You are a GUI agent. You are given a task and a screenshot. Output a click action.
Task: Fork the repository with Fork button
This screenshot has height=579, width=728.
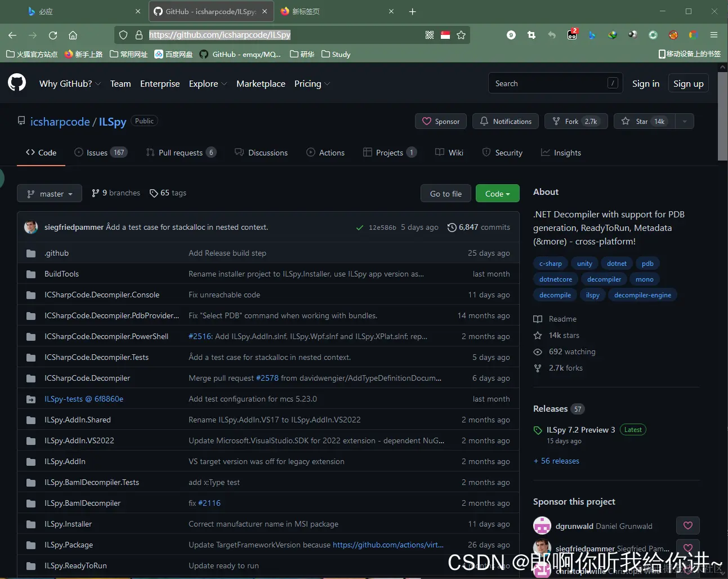[x=576, y=121]
